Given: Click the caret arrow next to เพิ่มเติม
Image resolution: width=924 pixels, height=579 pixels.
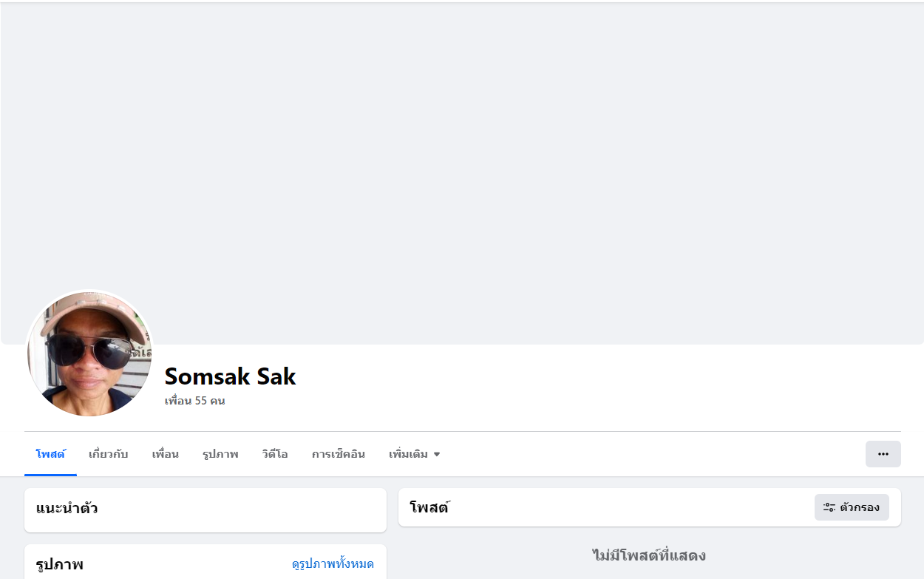Looking at the screenshot, I should click(437, 454).
